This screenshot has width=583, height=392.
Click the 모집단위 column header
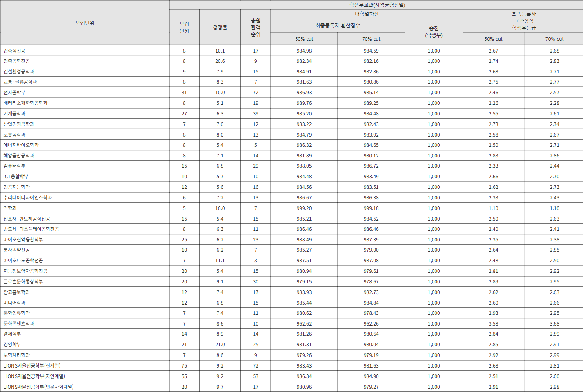click(x=85, y=23)
